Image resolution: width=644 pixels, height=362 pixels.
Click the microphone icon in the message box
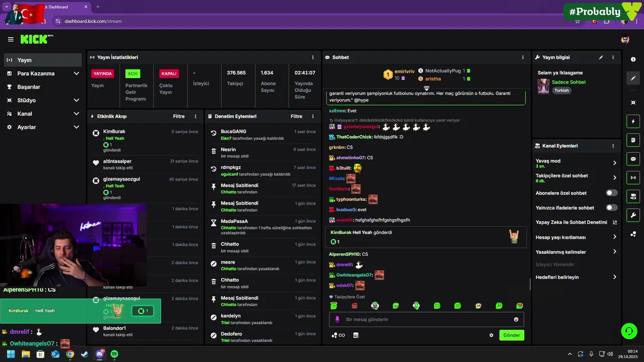pyautogui.click(x=337, y=319)
